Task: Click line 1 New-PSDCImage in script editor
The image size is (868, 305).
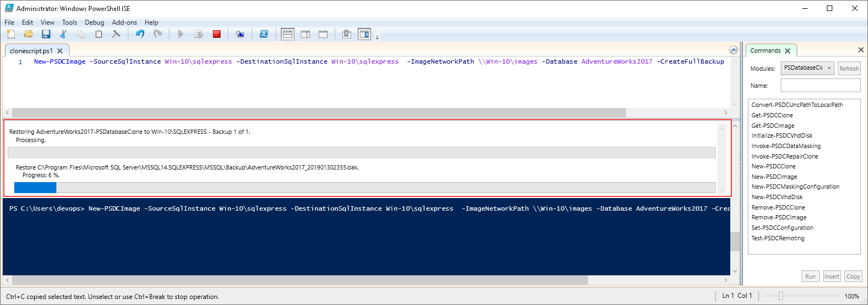Action: (x=60, y=61)
